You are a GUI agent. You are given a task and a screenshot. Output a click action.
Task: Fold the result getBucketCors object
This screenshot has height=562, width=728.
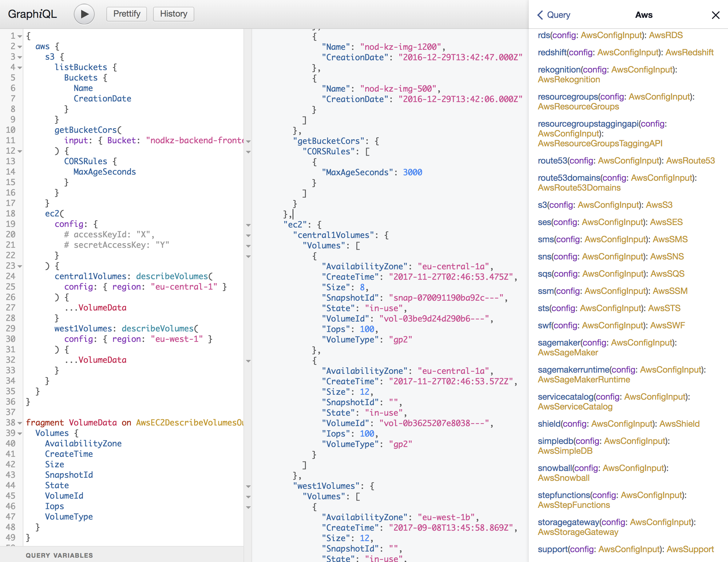(x=248, y=142)
